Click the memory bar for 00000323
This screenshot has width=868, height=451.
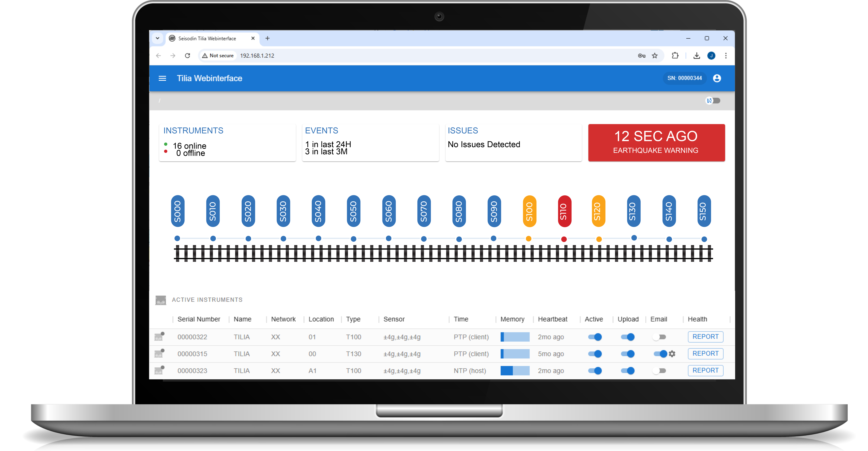tap(515, 371)
